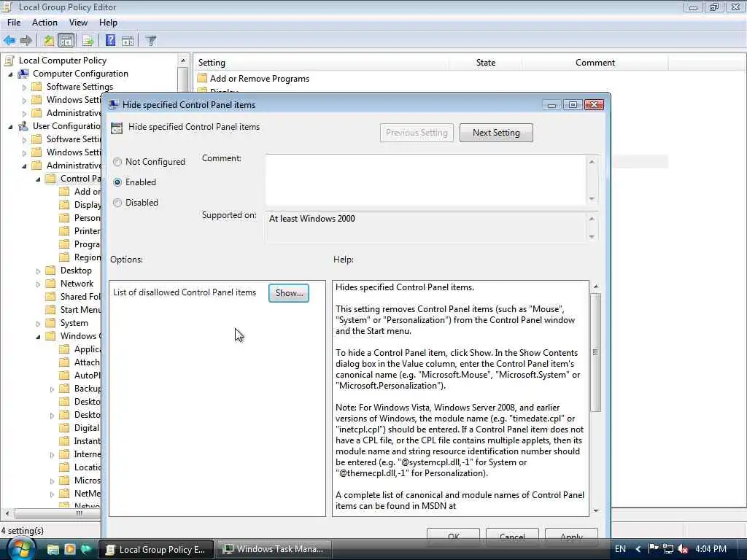Toggle the Show/Hide Console Tree icon
The height and width of the screenshot is (560, 747).
click(66, 41)
